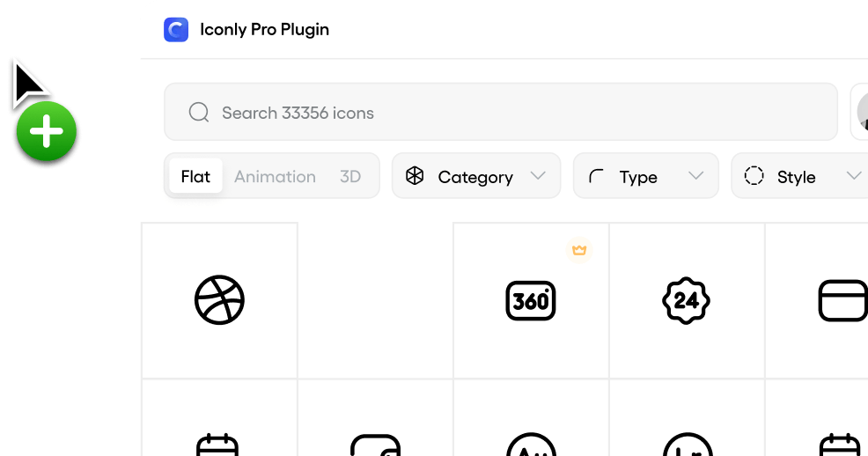This screenshot has height=456, width=868.
Task: Open the Category dropdown
Action: point(475,177)
